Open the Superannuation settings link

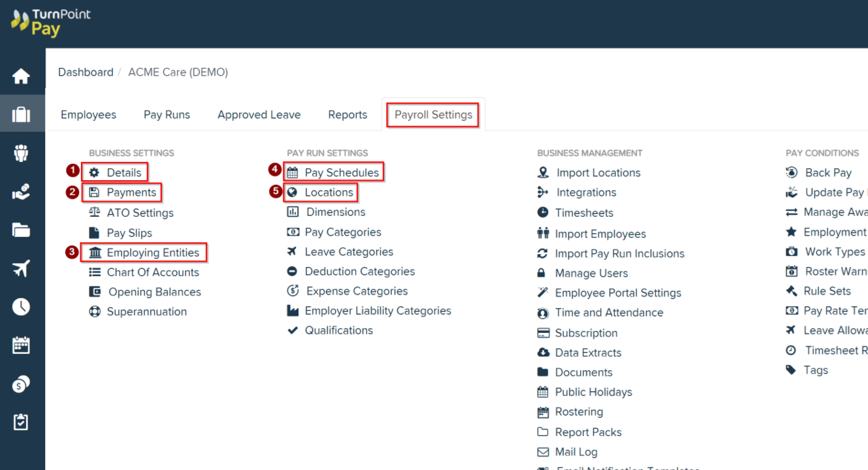tap(145, 311)
